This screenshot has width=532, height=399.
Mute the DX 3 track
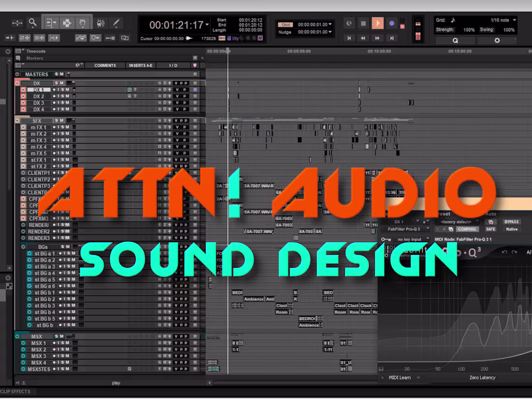[x=68, y=103]
